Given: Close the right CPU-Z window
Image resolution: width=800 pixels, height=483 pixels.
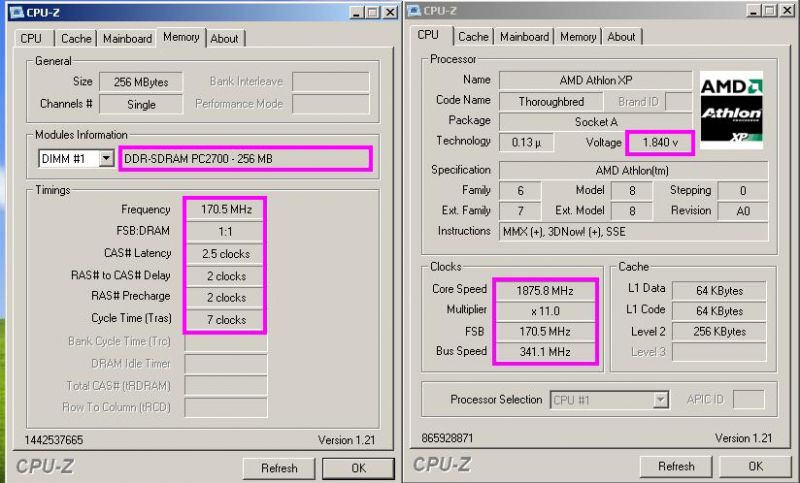Looking at the screenshot, I should click(787, 10).
